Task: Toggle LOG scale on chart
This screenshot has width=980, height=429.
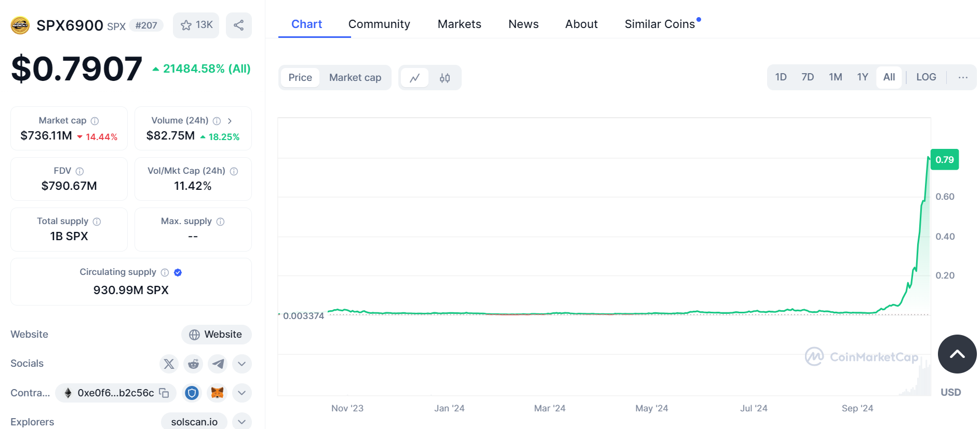Action: pos(926,77)
